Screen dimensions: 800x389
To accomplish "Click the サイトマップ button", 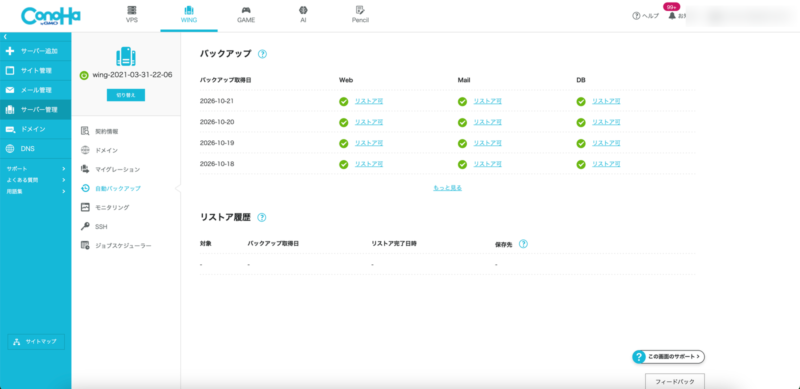I will pos(36,342).
